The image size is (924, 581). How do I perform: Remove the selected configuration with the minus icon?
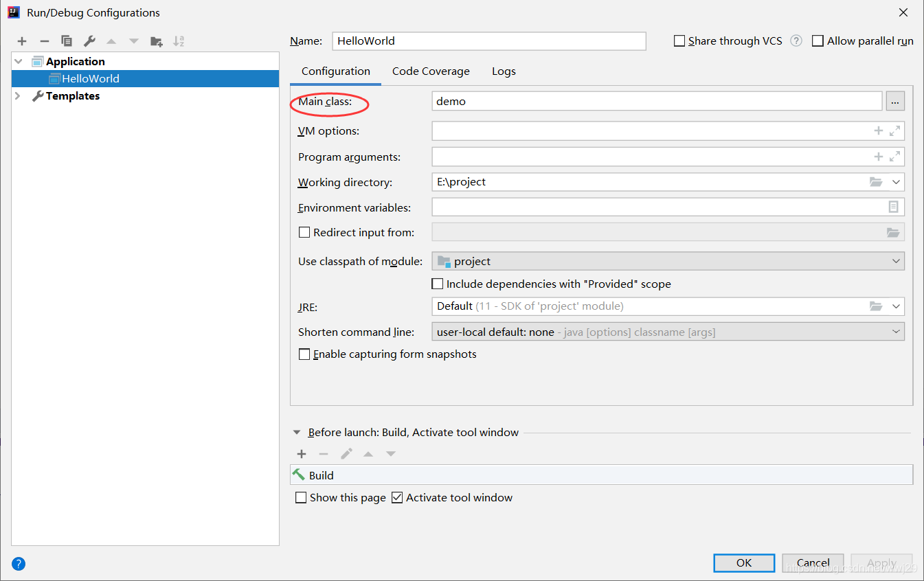point(44,41)
